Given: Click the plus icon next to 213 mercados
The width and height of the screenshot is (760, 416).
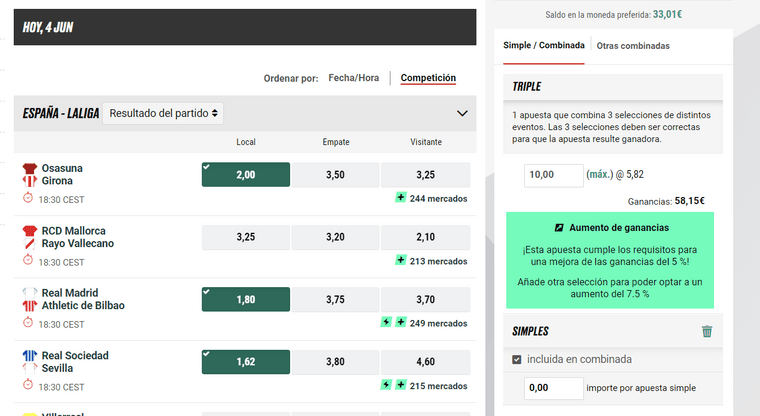Looking at the screenshot, I should pos(400,260).
